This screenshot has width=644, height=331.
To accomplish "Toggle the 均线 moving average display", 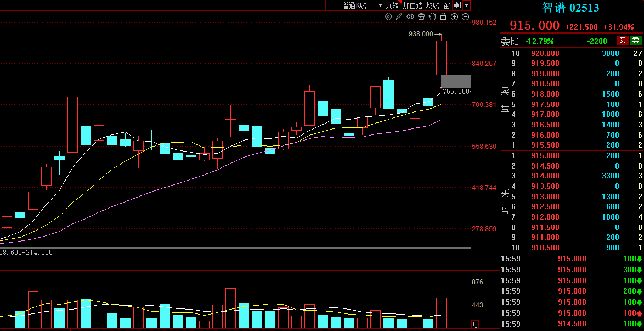I will pyautogui.click(x=433, y=5).
